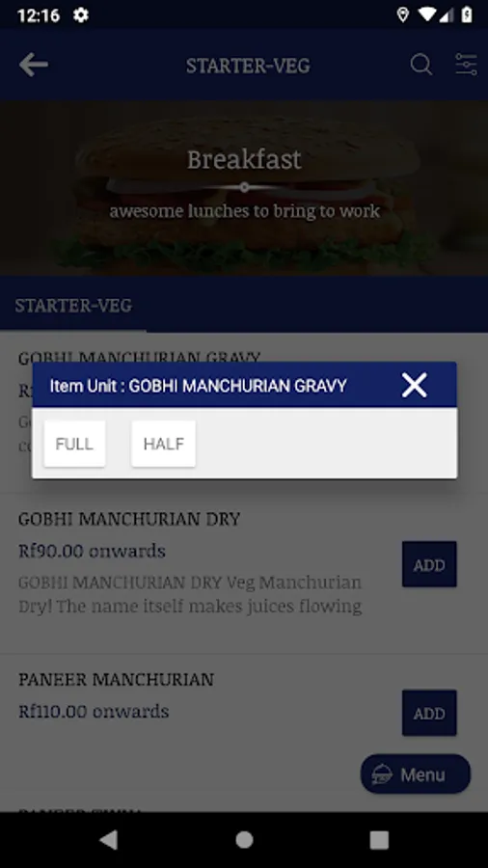The image size is (488, 868).
Task: Tap the settings gear in status bar
Action: (x=81, y=14)
